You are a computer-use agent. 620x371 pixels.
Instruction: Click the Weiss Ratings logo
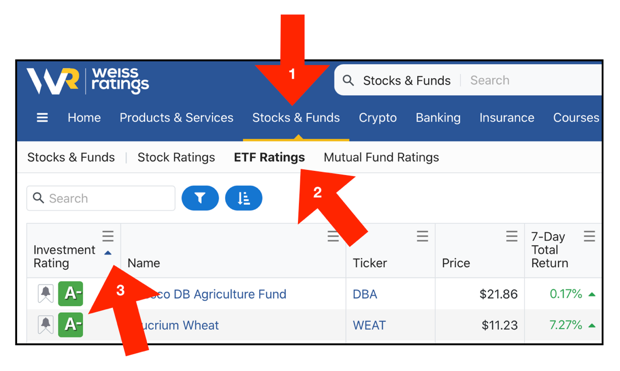[87, 81]
